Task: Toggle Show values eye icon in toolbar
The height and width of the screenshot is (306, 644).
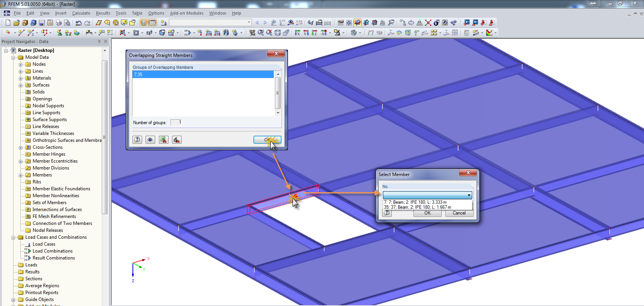Action: tap(291, 23)
